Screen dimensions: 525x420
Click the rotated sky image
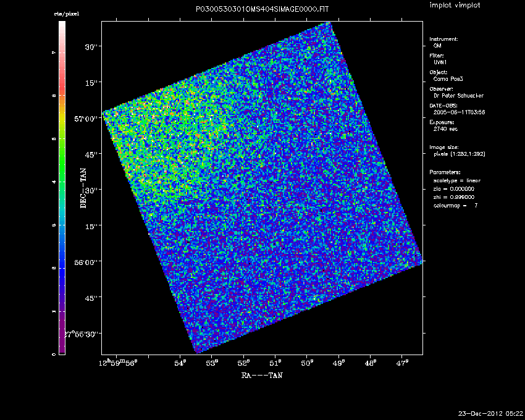pos(262,188)
